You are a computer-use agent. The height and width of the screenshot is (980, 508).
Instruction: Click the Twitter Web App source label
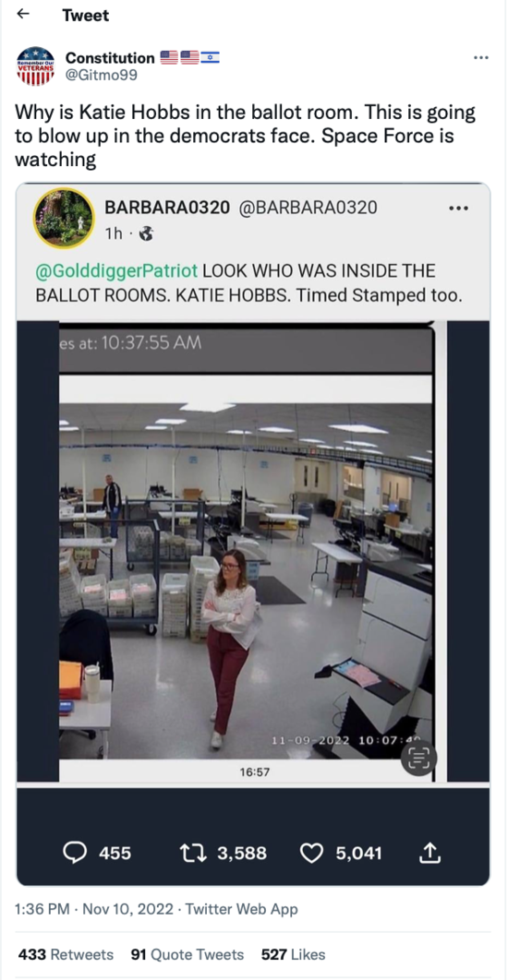pyautogui.click(x=241, y=909)
